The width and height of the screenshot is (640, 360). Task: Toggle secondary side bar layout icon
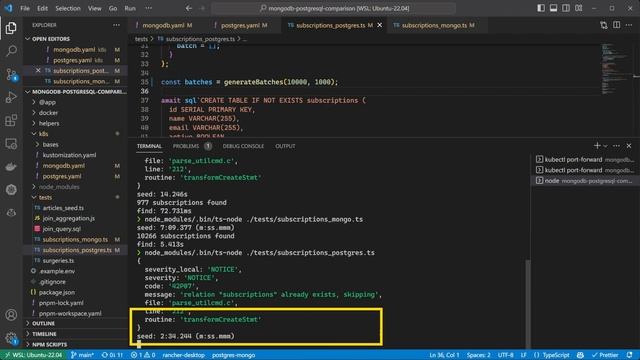(x=566, y=8)
